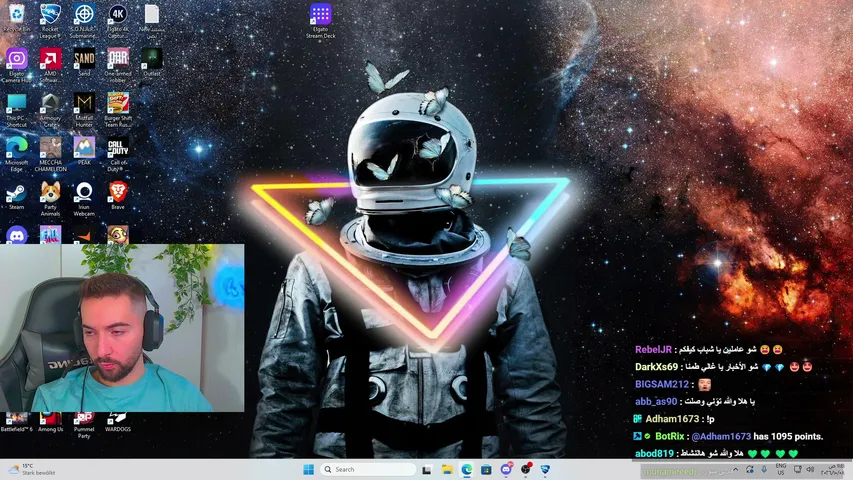Open Microsoft Store from the taskbar
The width and height of the screenshot is (853, 480).
486,469
